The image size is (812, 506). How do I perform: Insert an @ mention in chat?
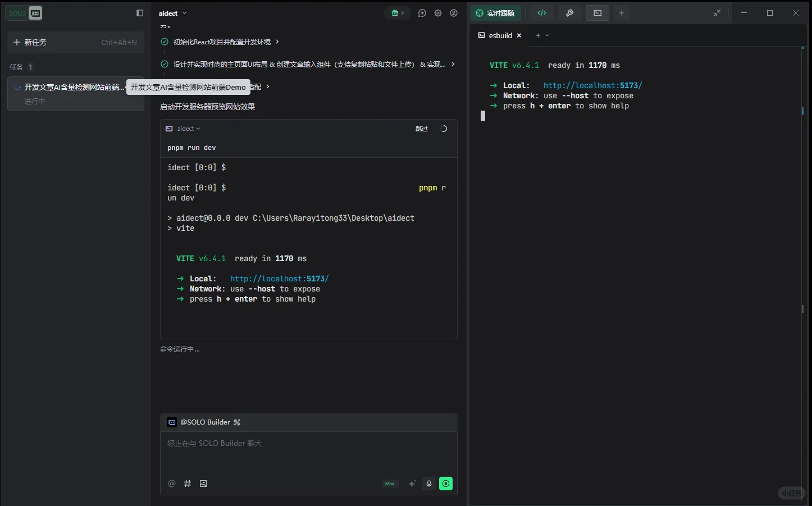tap(172, 484)
